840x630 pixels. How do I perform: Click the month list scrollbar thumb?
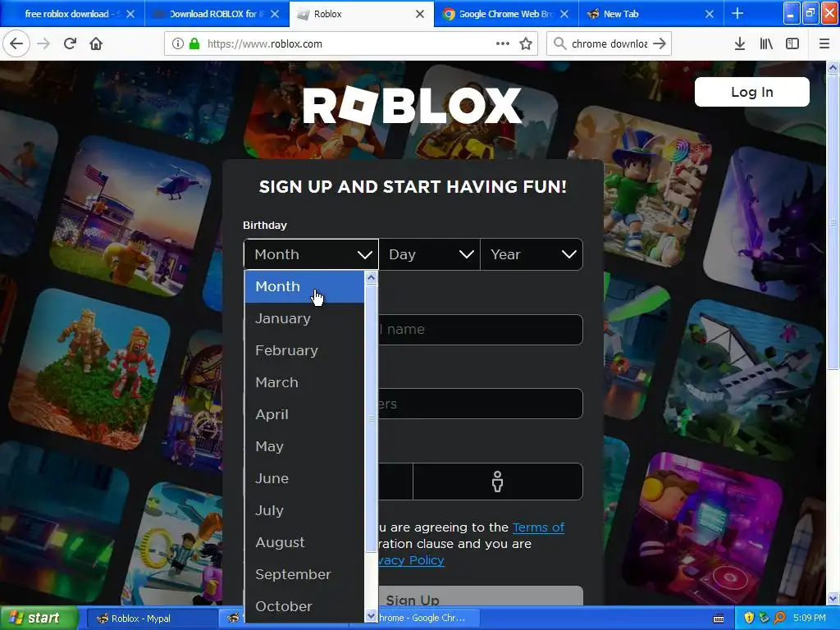(x=371, y=418)
